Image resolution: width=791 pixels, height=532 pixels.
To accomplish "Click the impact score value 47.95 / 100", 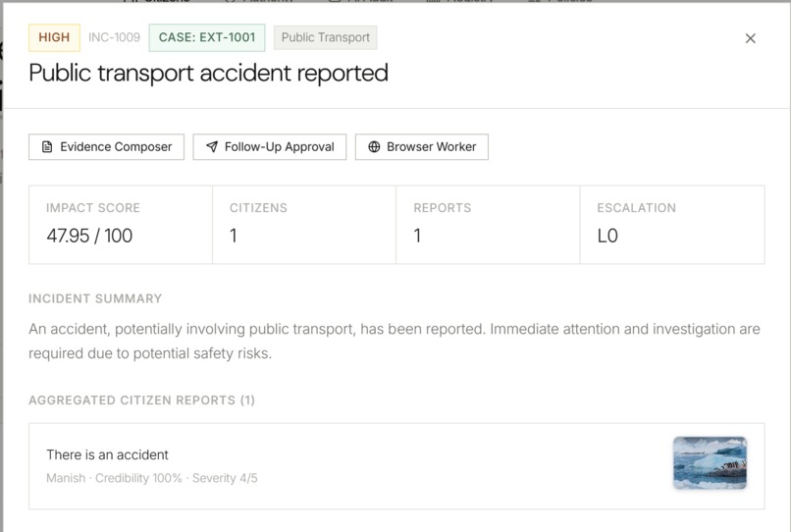I will [x=89, y=236].
